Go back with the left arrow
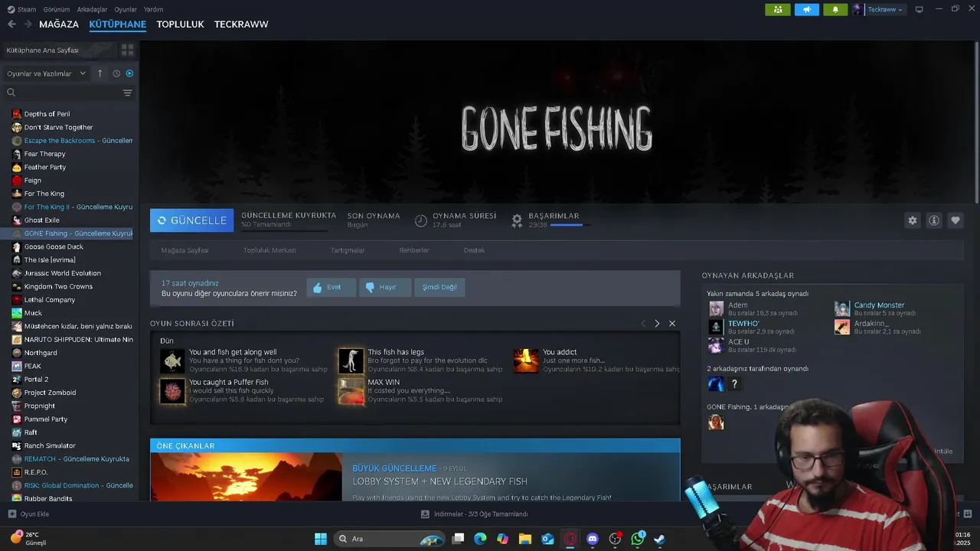The width and height of the screenshot is (980, 551). [11, 24]
